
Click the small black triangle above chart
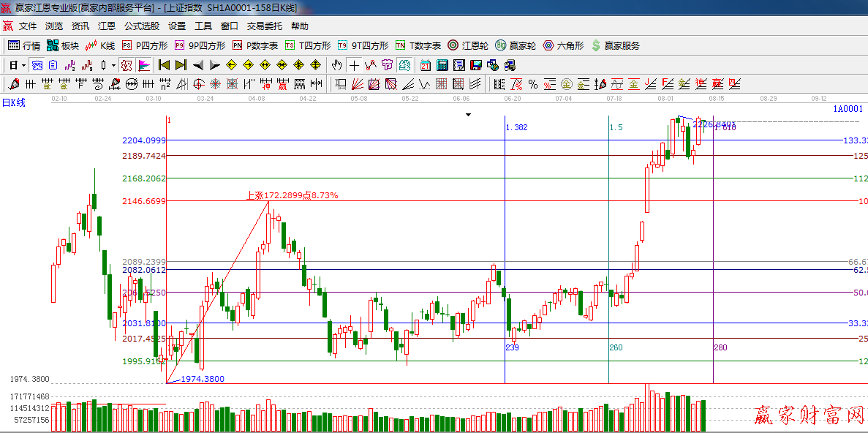click(469, 115)
